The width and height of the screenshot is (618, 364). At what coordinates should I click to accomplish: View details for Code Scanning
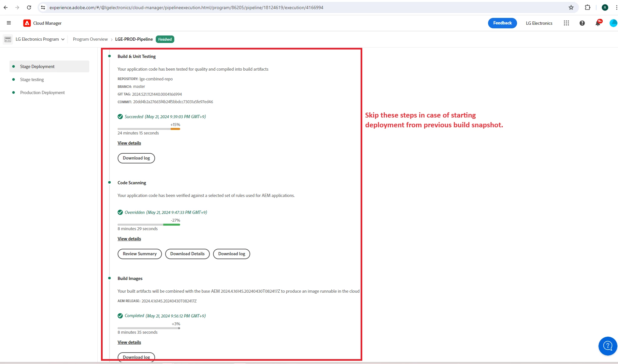click(129, 239)
